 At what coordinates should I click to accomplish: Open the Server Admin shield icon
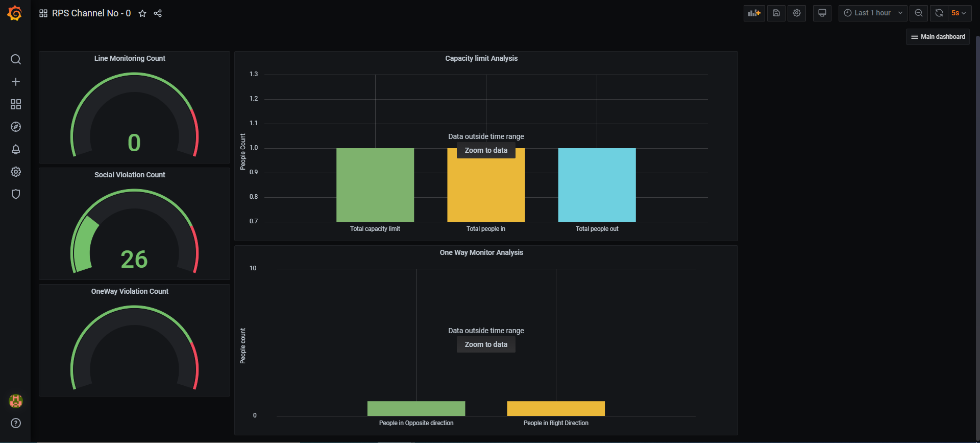coord(16,194)
